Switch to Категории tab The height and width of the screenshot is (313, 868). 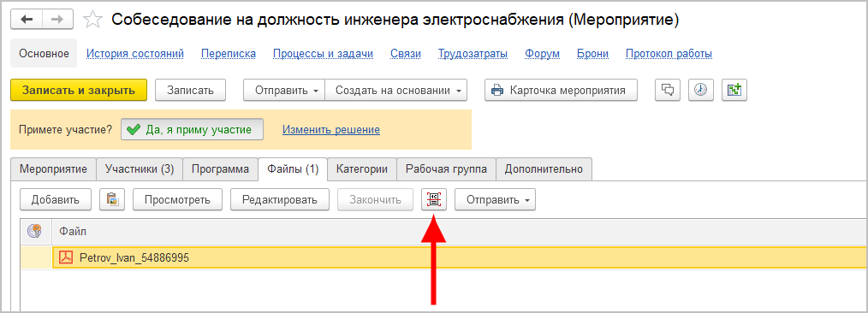click(362, 169)
